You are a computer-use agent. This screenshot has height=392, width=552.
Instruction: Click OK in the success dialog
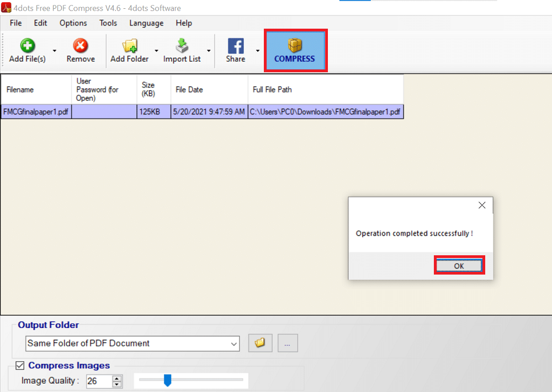tap(459, 266)
